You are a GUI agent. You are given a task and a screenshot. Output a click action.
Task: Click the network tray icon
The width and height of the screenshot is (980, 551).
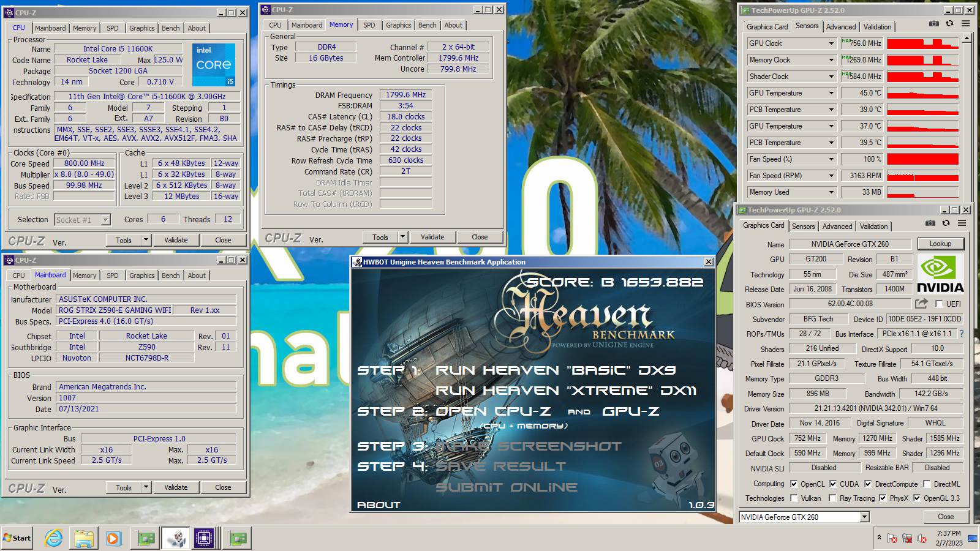pyautogui.click(x=907, y=538)
